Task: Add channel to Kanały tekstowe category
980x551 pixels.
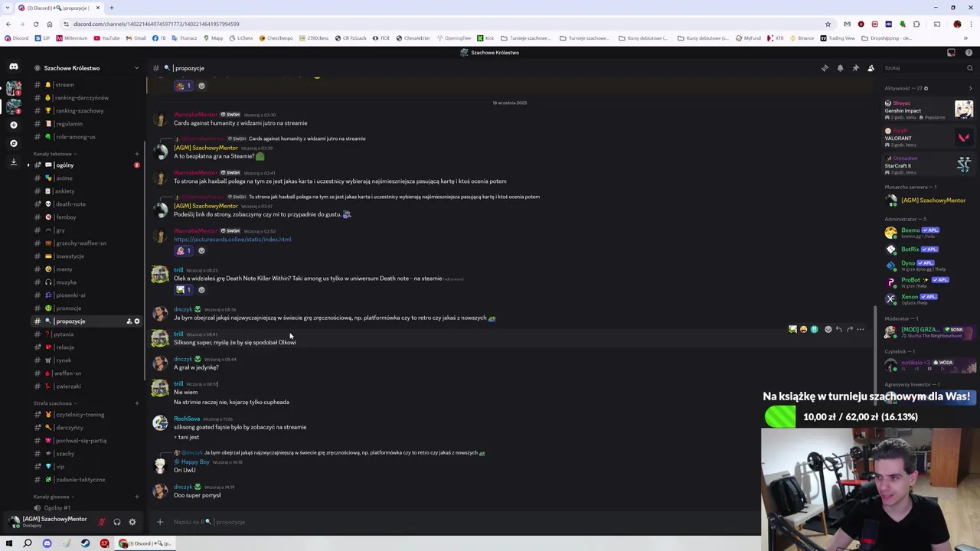Action: coord(137,154)
